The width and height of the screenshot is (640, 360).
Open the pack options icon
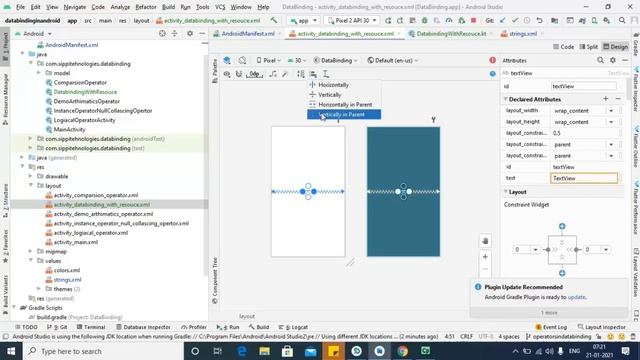coord(301,74)
